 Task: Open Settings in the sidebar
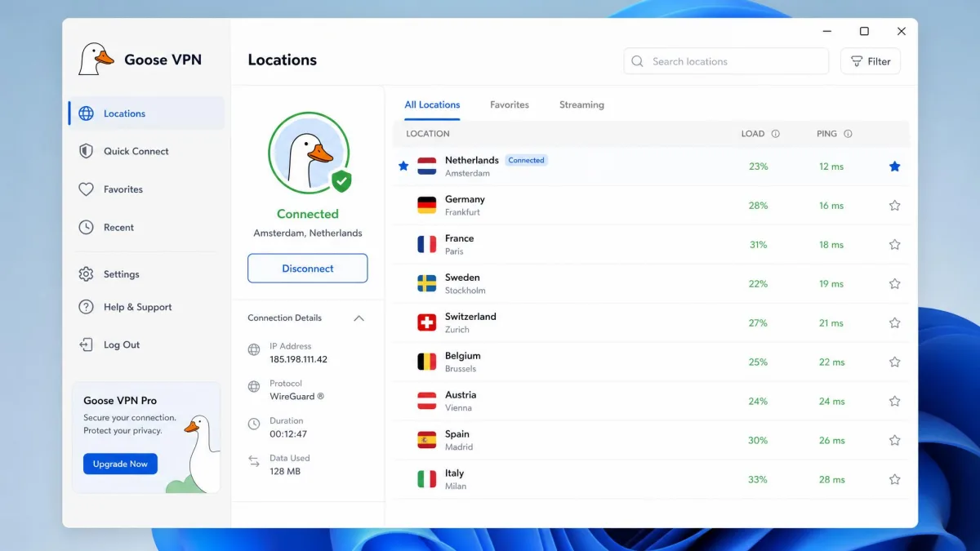146,274
